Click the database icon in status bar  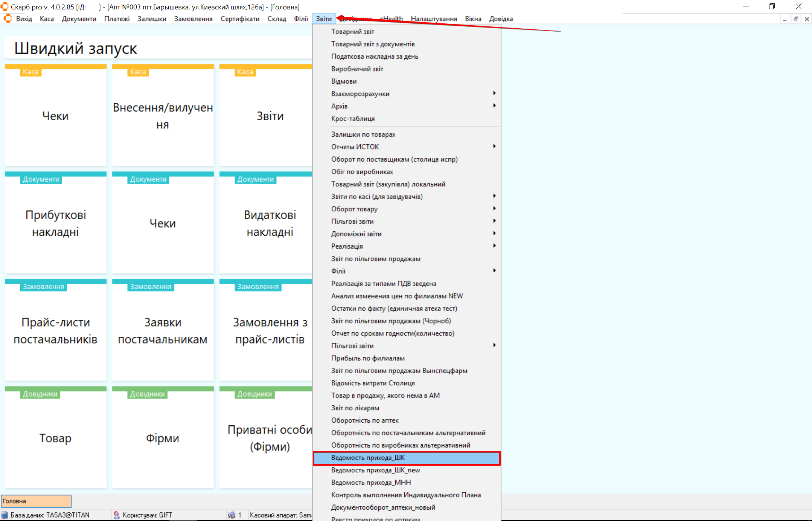point(5,515)
